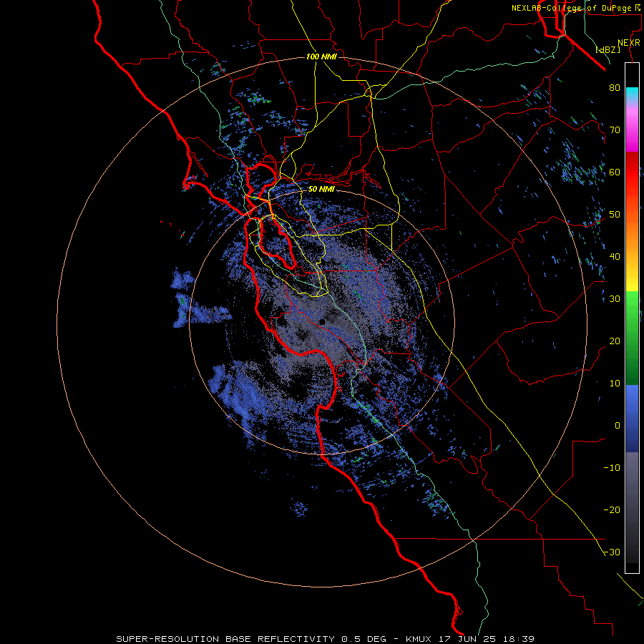Click the -30 value on the dBZ scale
Screen dimensions: 644x644
612,552
